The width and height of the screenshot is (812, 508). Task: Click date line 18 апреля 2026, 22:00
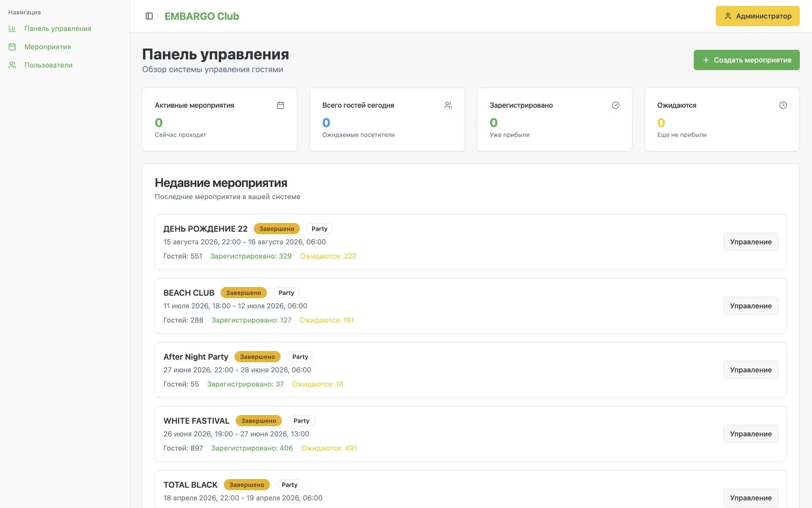coord(243,498)
